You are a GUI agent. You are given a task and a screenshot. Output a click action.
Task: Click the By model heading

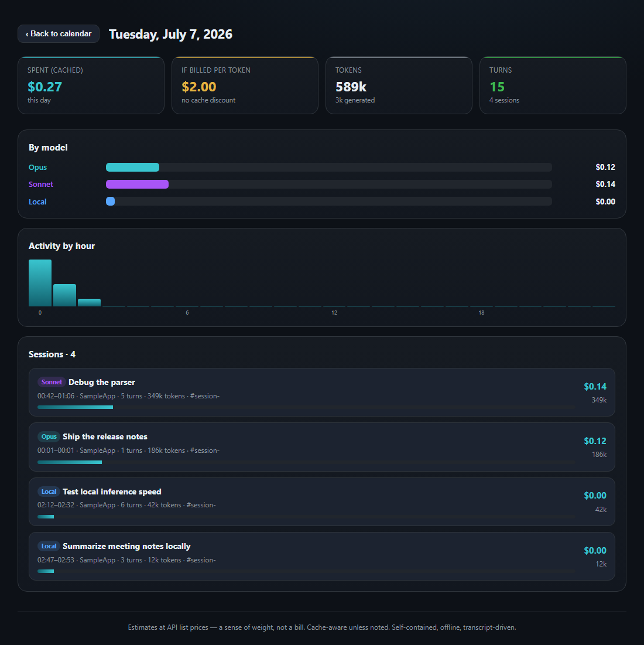click(x=48, y=148)
